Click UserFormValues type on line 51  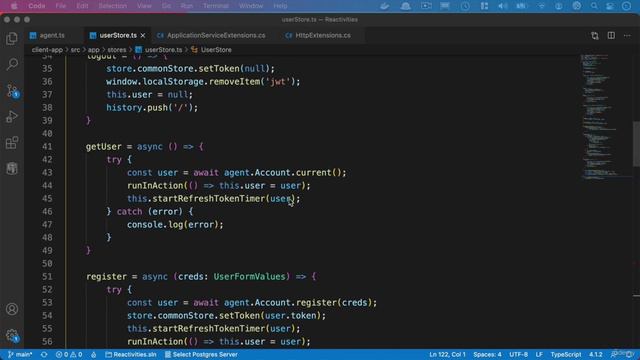[x=249, y=277]
